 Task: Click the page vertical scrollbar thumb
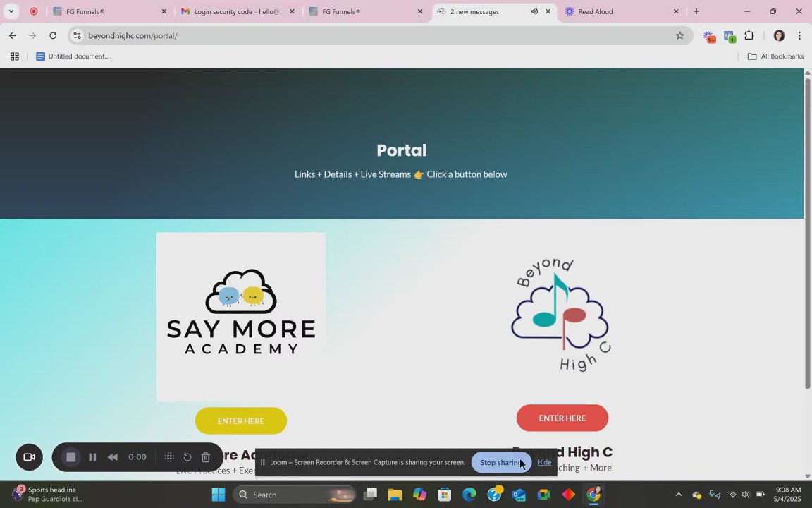(x=807, y=232)
